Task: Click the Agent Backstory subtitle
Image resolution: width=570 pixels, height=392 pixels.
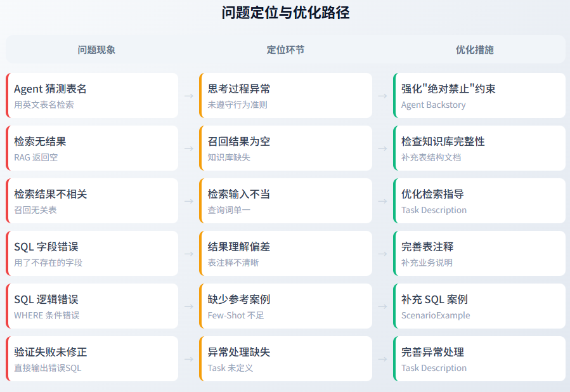Action: [433, 105]
